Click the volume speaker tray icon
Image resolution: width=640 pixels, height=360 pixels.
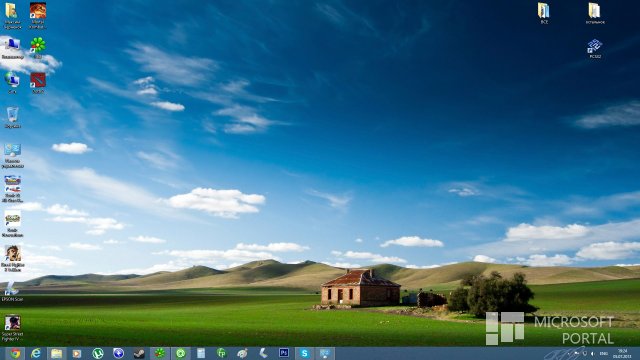tap(593, 353)
